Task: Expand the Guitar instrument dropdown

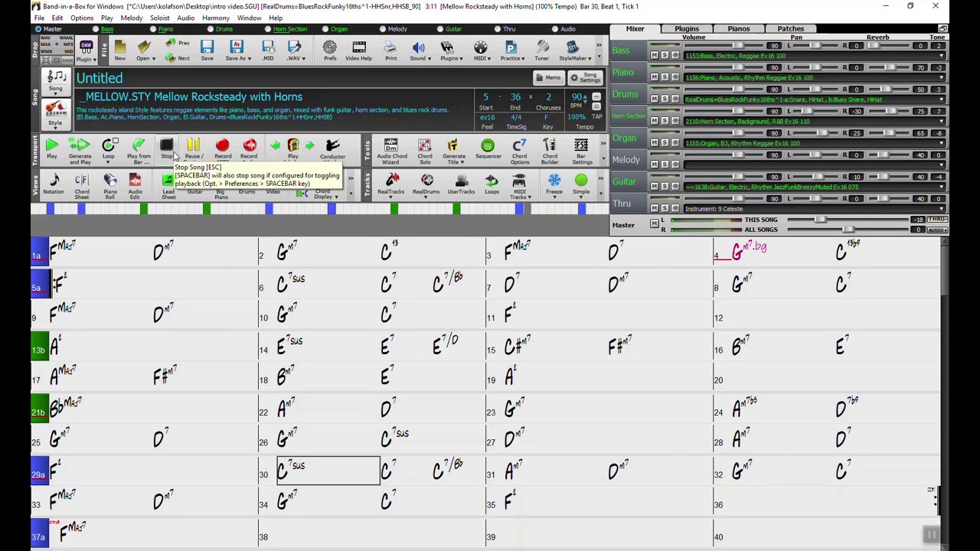Action: click(942, 187)
